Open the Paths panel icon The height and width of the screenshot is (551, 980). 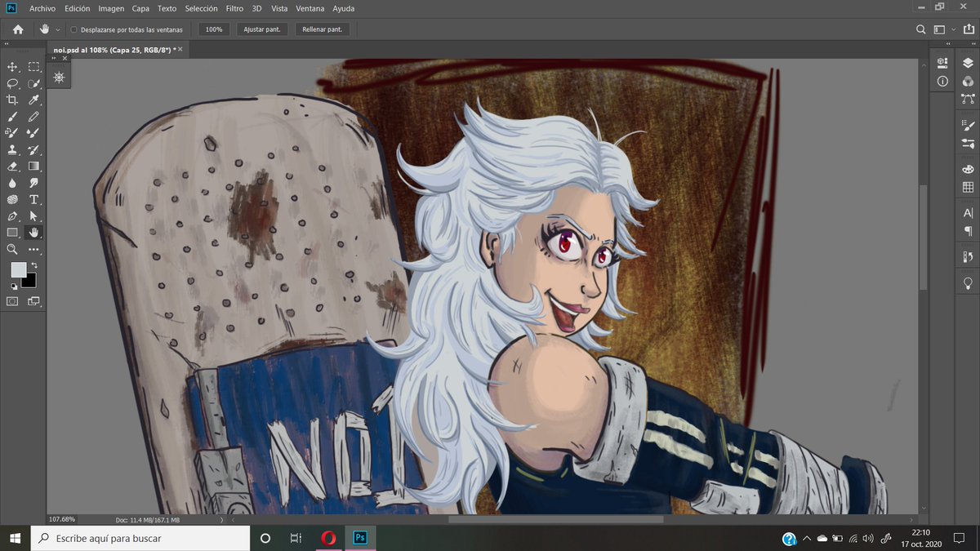click(968, 100)
